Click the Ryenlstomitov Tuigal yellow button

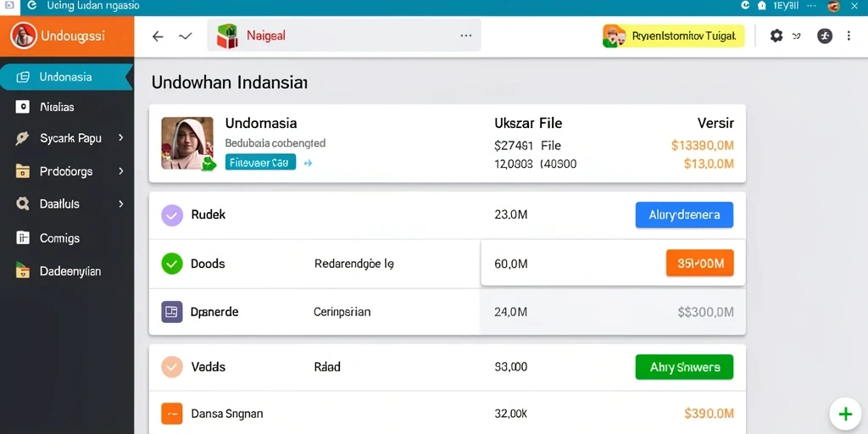pyautogui.click(x=673, y=36)
